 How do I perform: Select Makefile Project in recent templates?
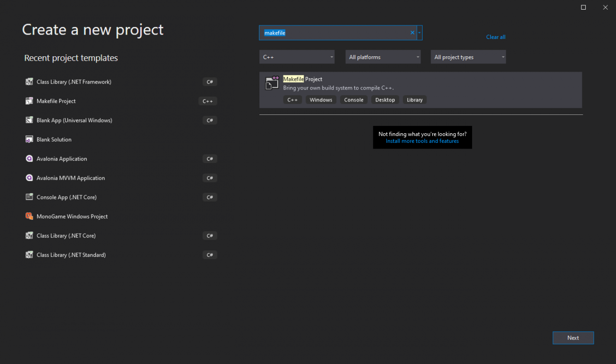(56, 101)
